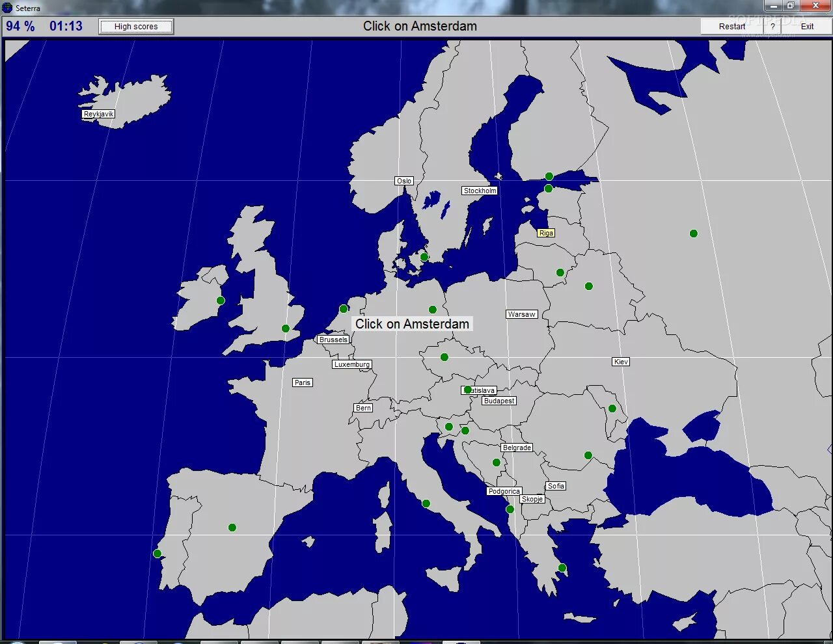Select the green Ljubljana dot in Slovenia
833x644 pixels.
[x=448, y=427]
